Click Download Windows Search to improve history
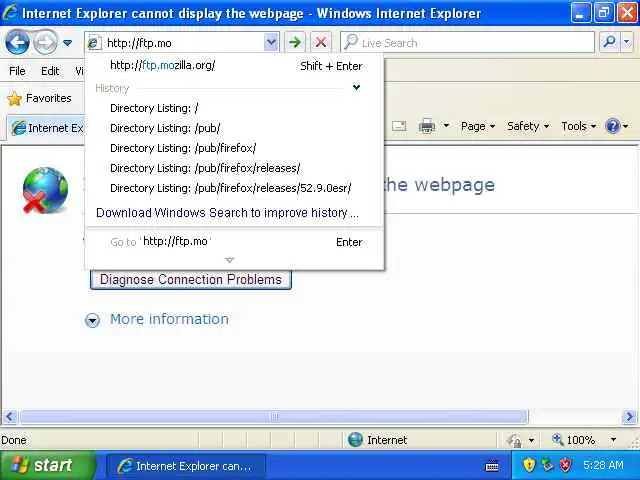Image resolution: width=640 pixels, height=480 pixels. 227,213
